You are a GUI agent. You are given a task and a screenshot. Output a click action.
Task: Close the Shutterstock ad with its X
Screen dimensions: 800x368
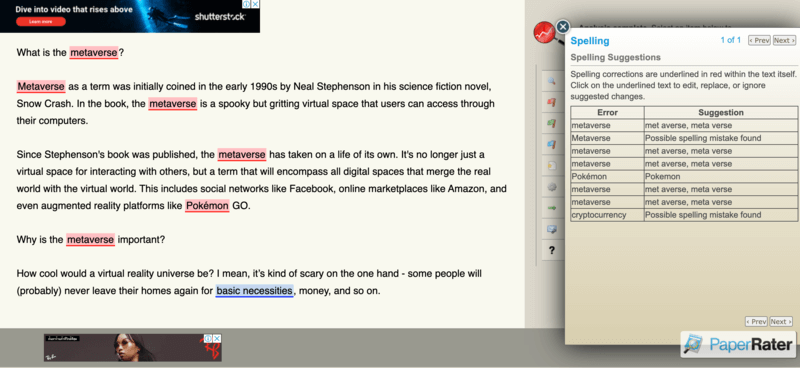coord(256,4)
